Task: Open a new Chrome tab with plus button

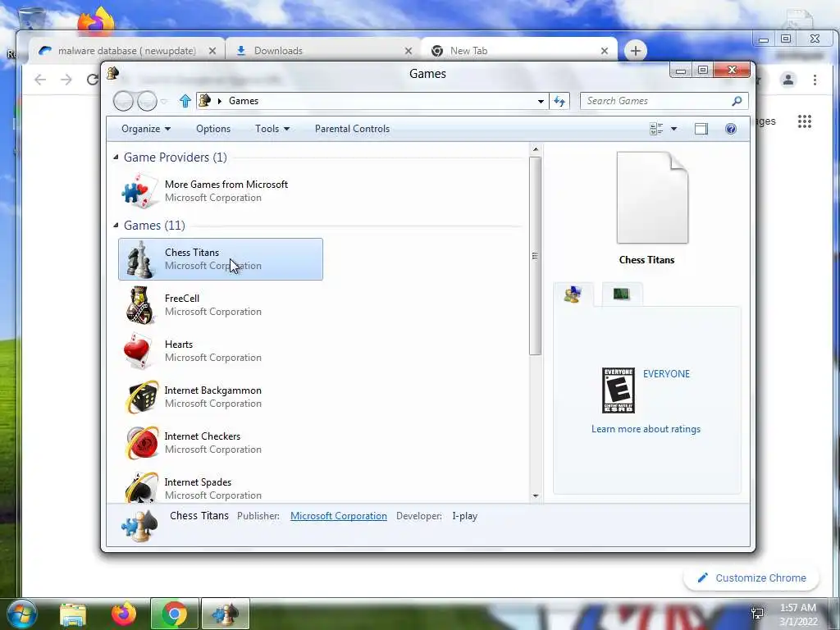Action: (636, 51)
